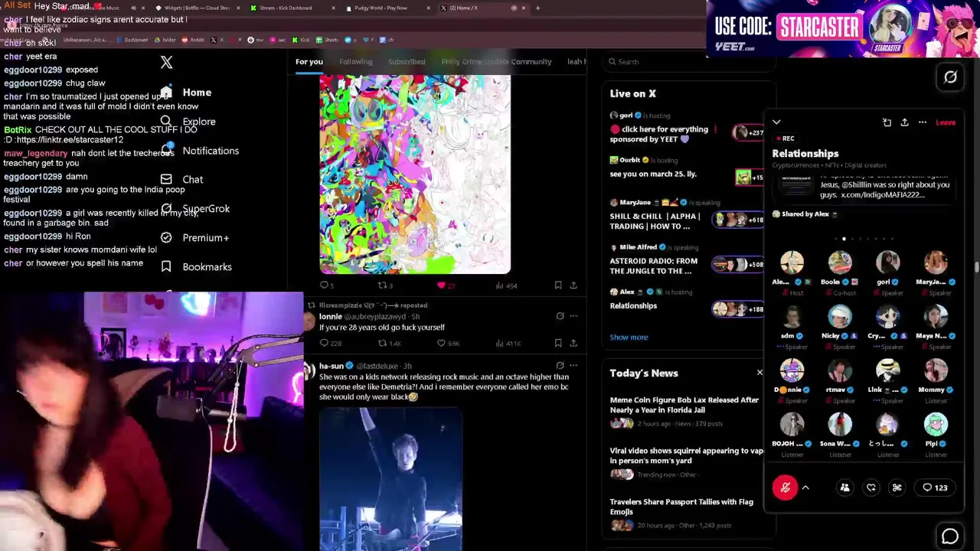Toggle the muted microphone in the space
The width and height of the screenshot is (980, 551).
(785, 487)
